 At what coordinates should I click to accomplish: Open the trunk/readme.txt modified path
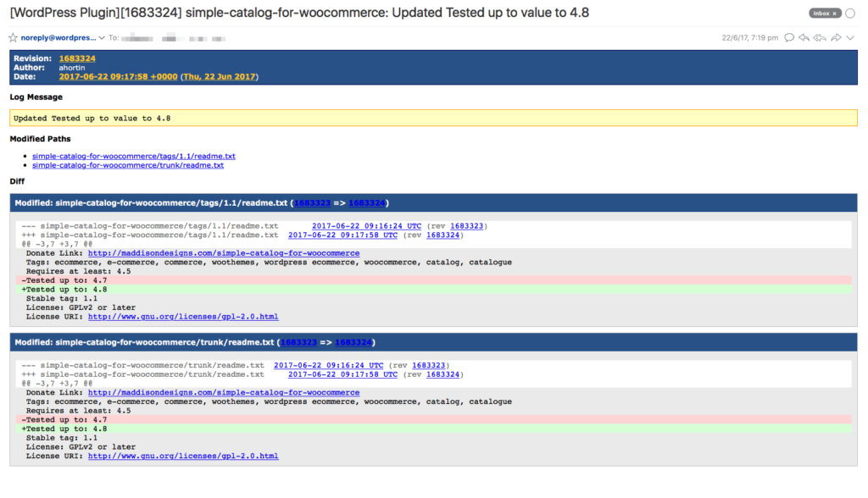pos(128,165)
